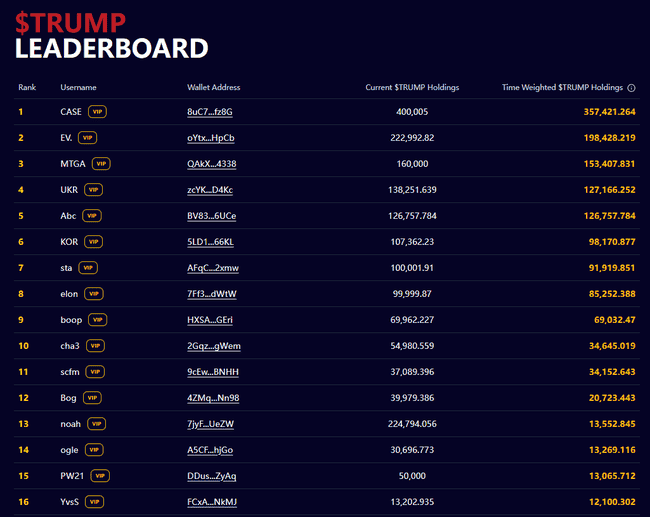
Task: Click the $TRUMP Leaderboard title
Action: [111, 35]
